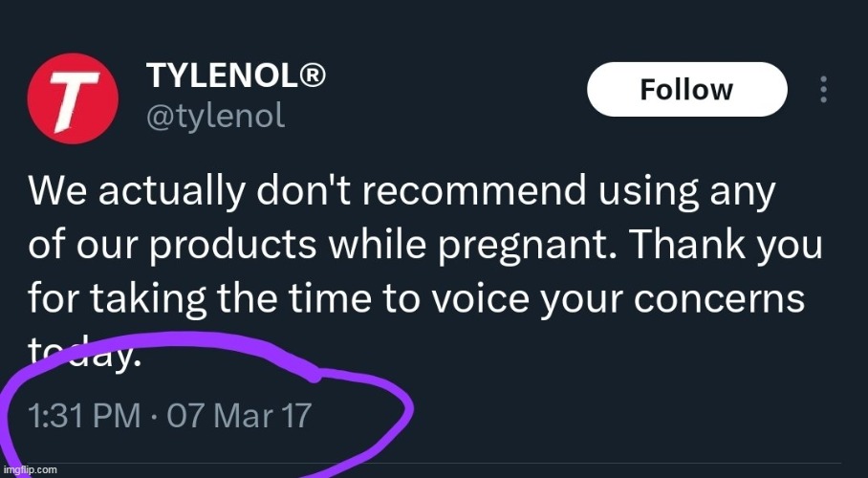Click the registered trademark symbol beside TYLENOL
The image size is (868, 478).
click(x=311, y=76)
